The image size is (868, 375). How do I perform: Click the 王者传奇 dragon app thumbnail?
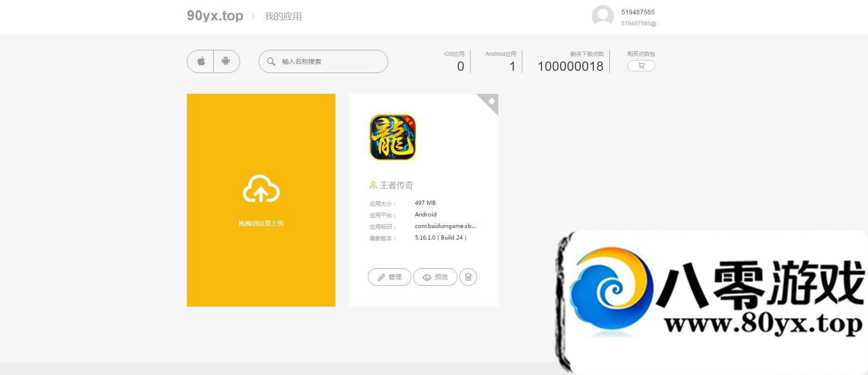click(392, 137)
